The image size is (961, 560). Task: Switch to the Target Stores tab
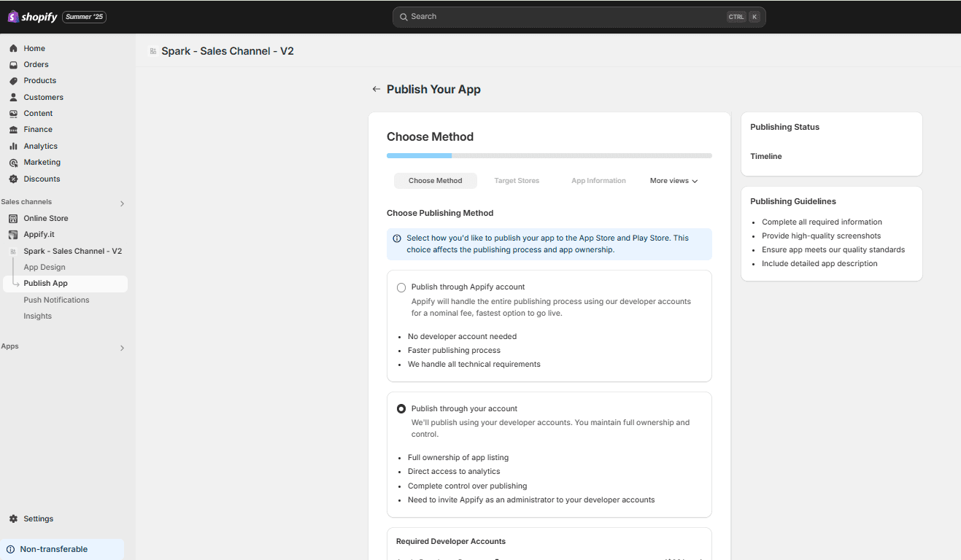pyautogui.click(x=517, y=180)
